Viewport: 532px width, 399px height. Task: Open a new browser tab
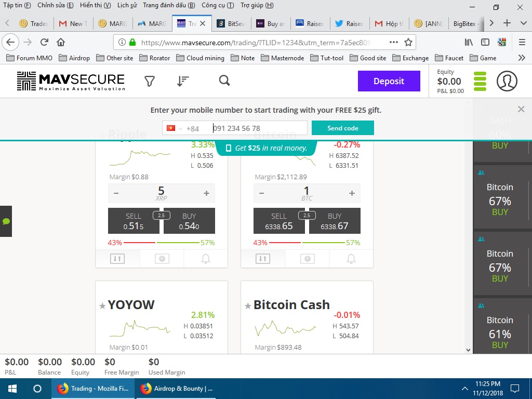[x=507, y=23]
